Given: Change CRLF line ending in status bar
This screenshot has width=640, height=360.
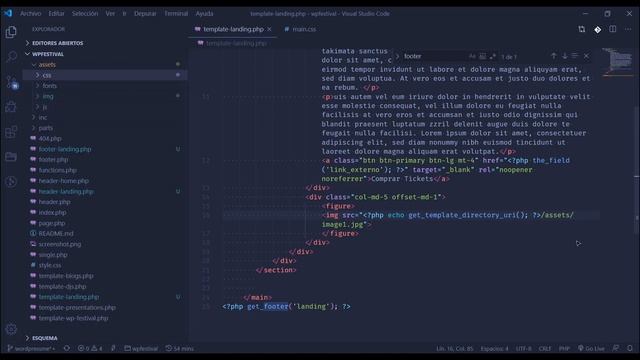Looking at the screenshot, I should (544, 349).
